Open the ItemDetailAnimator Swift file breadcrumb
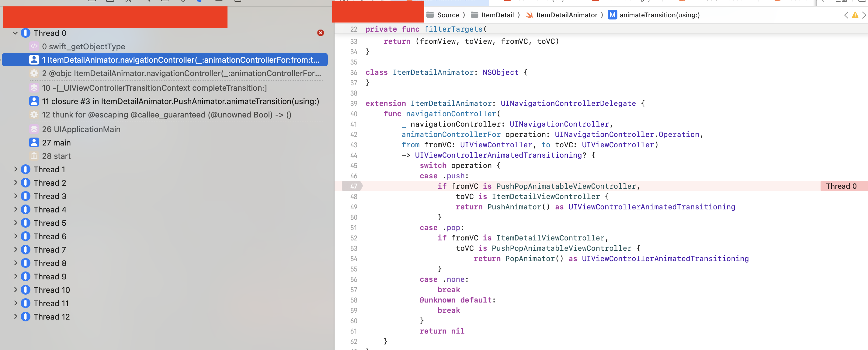Viewport: 868px width, 350px height. (x=562, y=15)
